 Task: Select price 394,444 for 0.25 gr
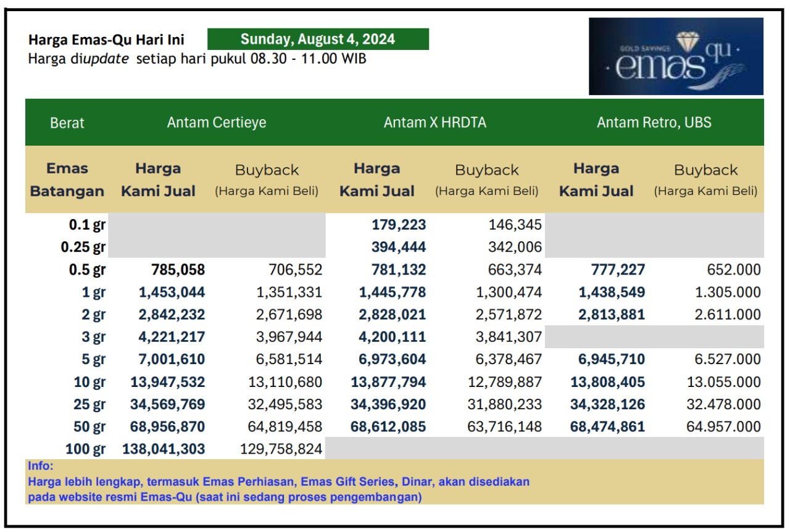pos(399,247)
